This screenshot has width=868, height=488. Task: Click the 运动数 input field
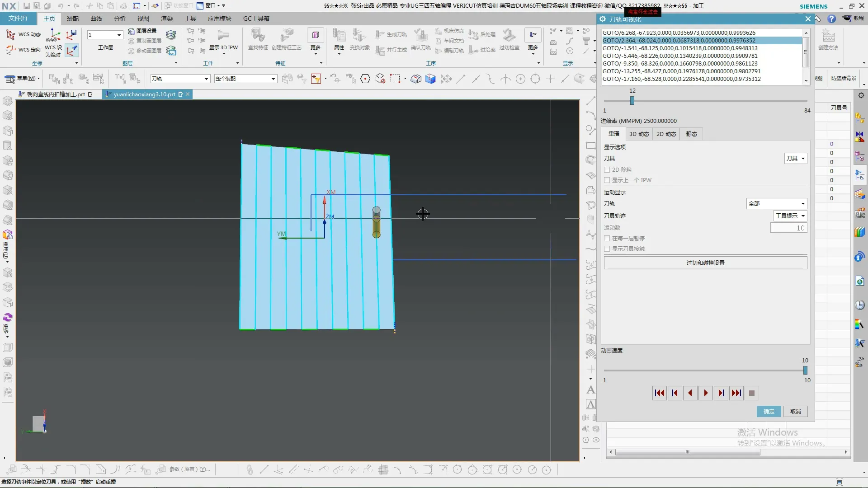click(788, 228)
